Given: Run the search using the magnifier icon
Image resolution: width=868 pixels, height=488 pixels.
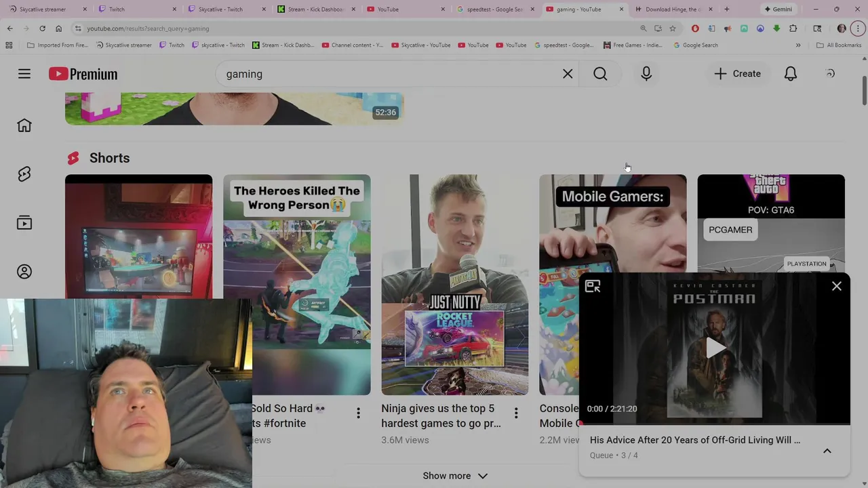Looking at the screenshot, I should [x=600, y=74].
